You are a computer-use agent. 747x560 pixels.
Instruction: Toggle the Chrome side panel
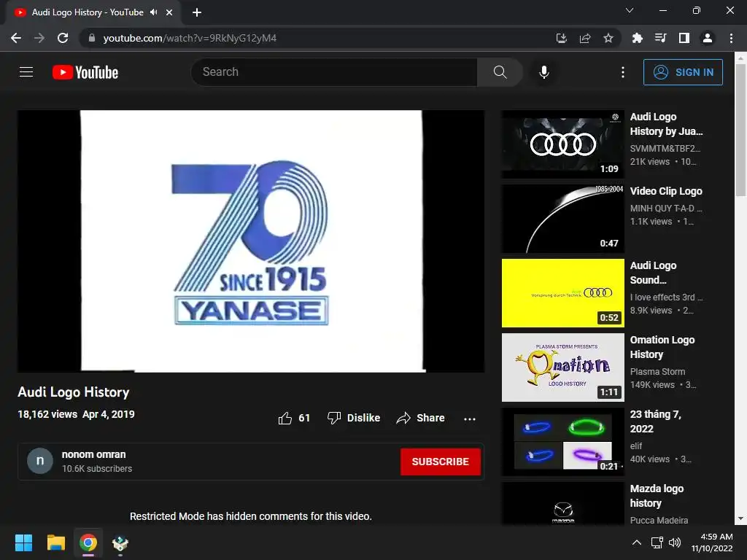point(684,38)
